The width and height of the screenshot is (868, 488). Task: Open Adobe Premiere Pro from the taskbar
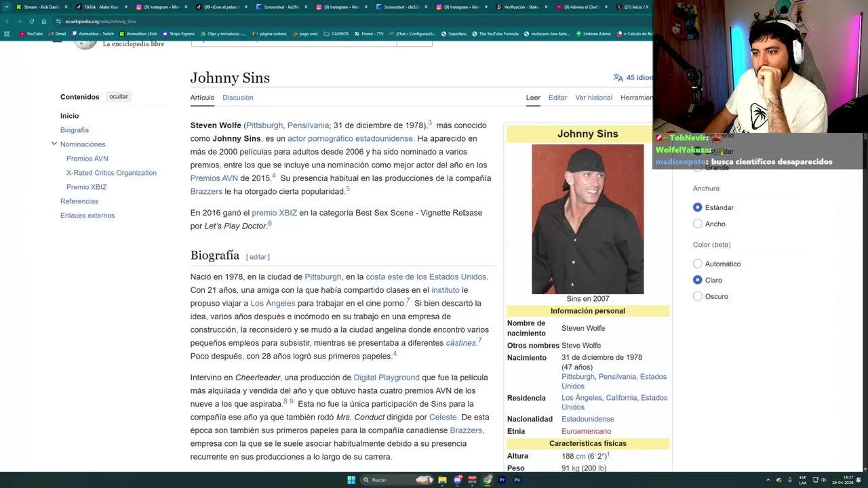click(502, 480)
